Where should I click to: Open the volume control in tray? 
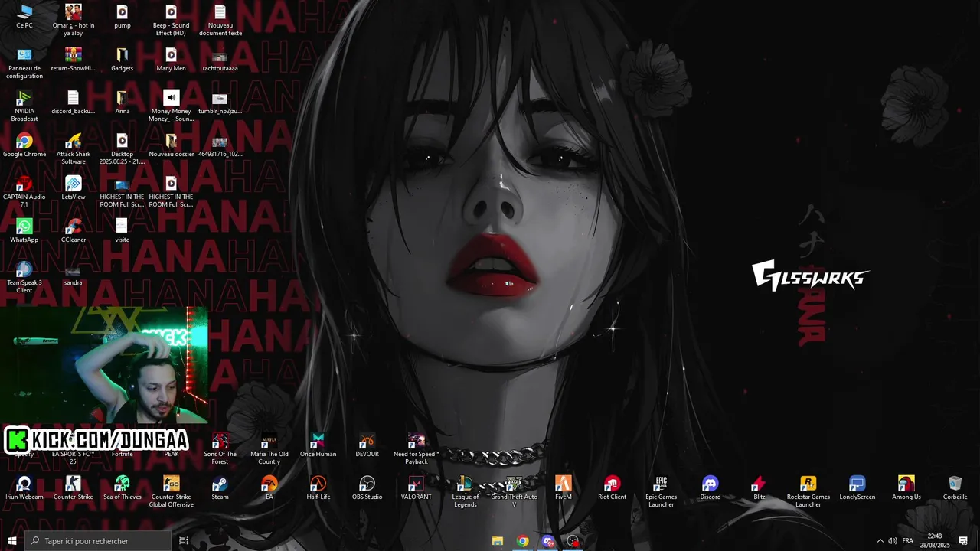coord(893,541)
